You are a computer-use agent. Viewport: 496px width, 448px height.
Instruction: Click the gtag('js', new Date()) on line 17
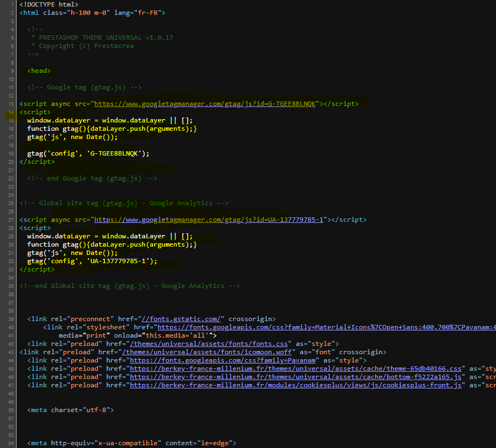pyautogui.click(x=72, y=137)
